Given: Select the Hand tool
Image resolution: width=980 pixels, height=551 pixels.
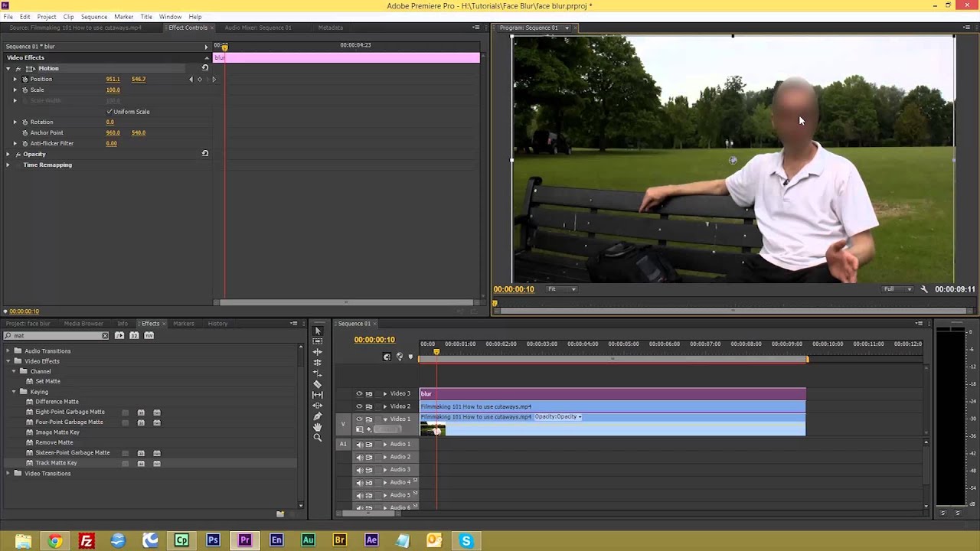Looking at the screenshot, I should point(318,427).
